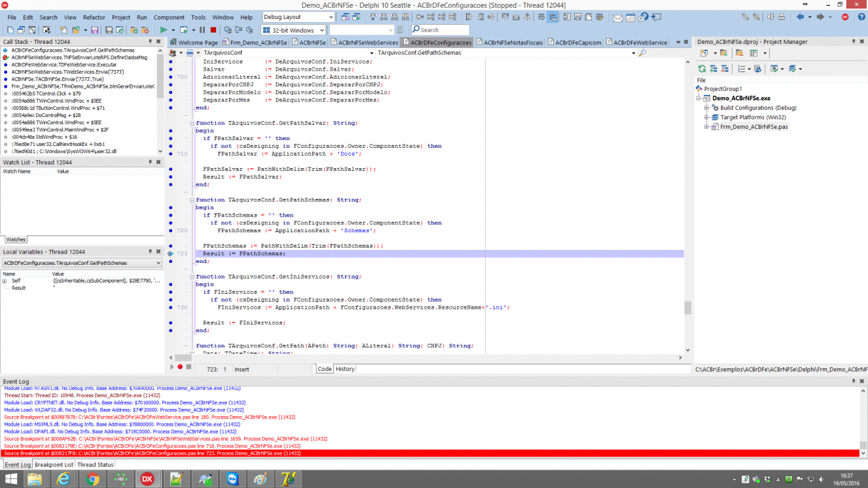Click the folder icon with red X
Screen dimensions: 868x488
(145, 30)
